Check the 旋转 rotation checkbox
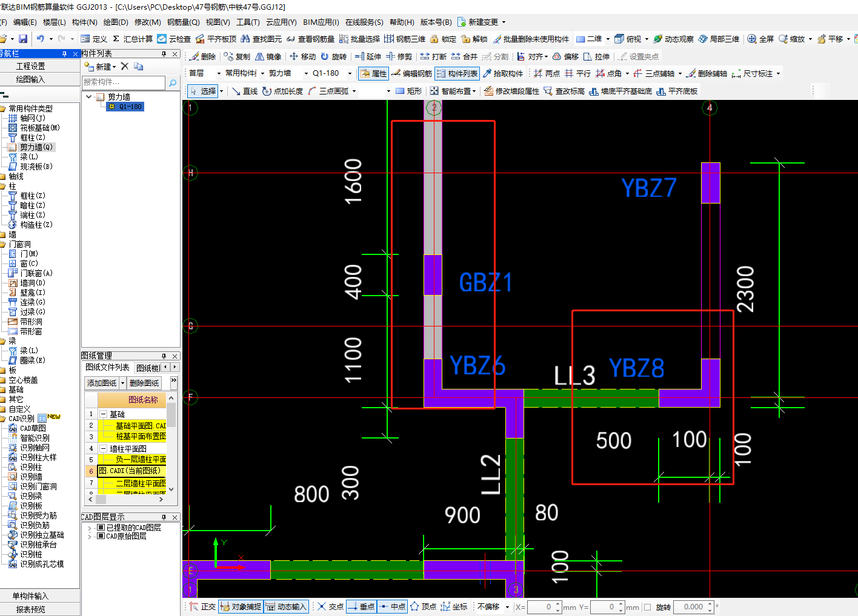The width and height of the screenshot is (858, 616). [648, 607]
